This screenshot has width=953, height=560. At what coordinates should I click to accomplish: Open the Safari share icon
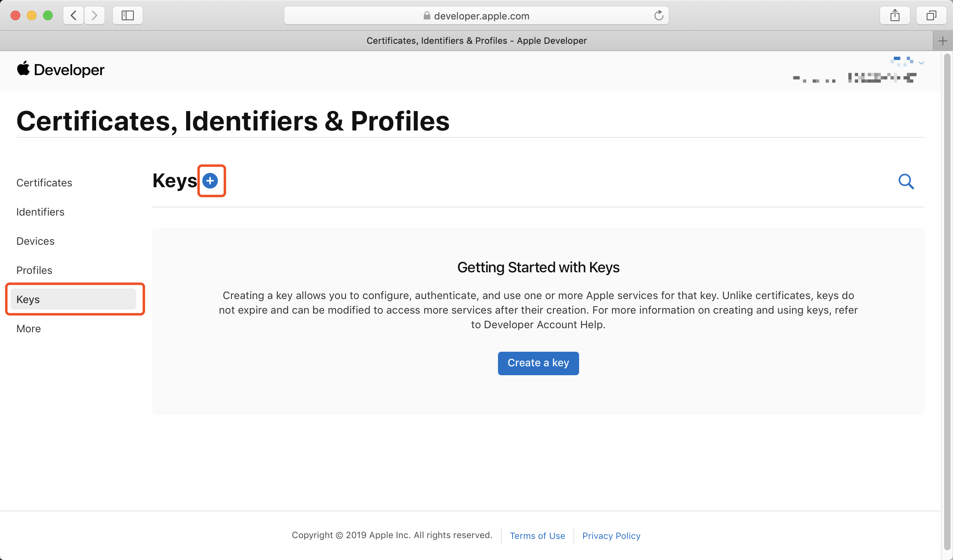click(x=895, y=16)
